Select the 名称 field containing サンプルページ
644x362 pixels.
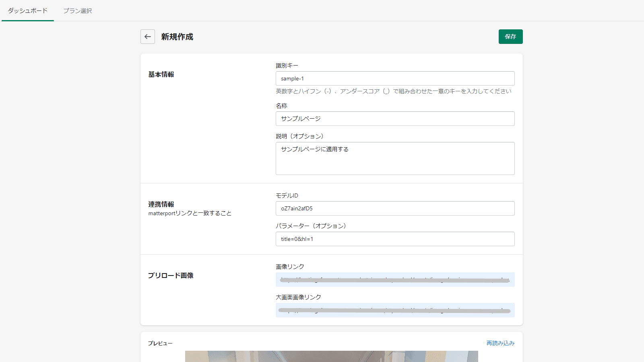395,118
